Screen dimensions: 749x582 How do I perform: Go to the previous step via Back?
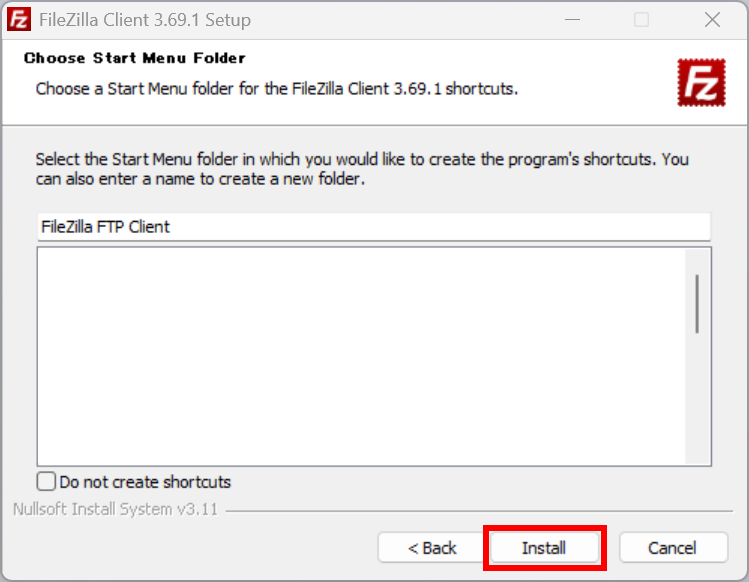[x=432, y=548]
